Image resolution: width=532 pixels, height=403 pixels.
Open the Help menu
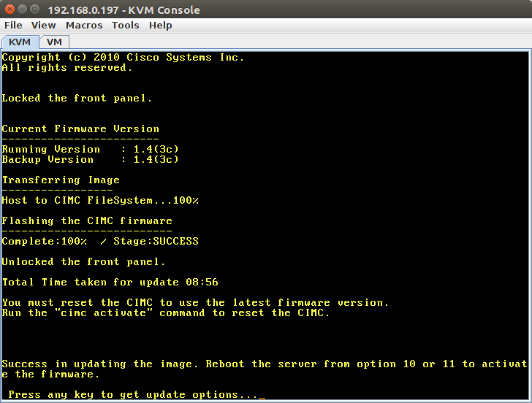161,26
